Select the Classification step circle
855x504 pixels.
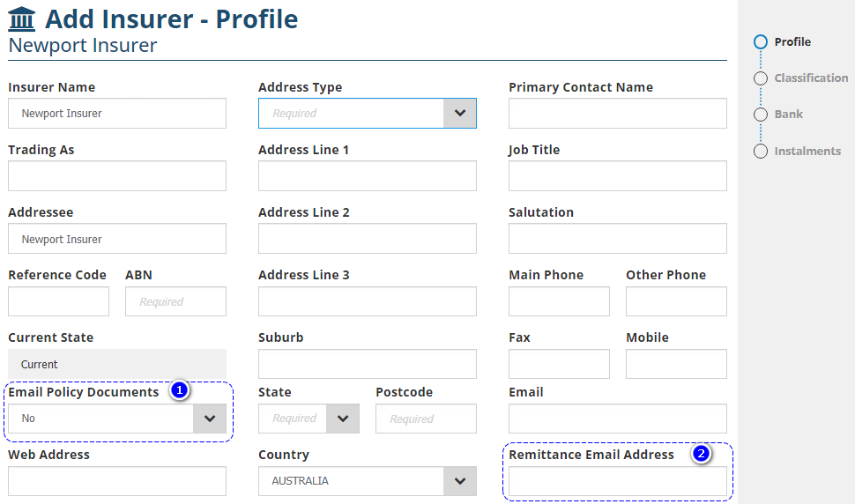tap(761, 78)
